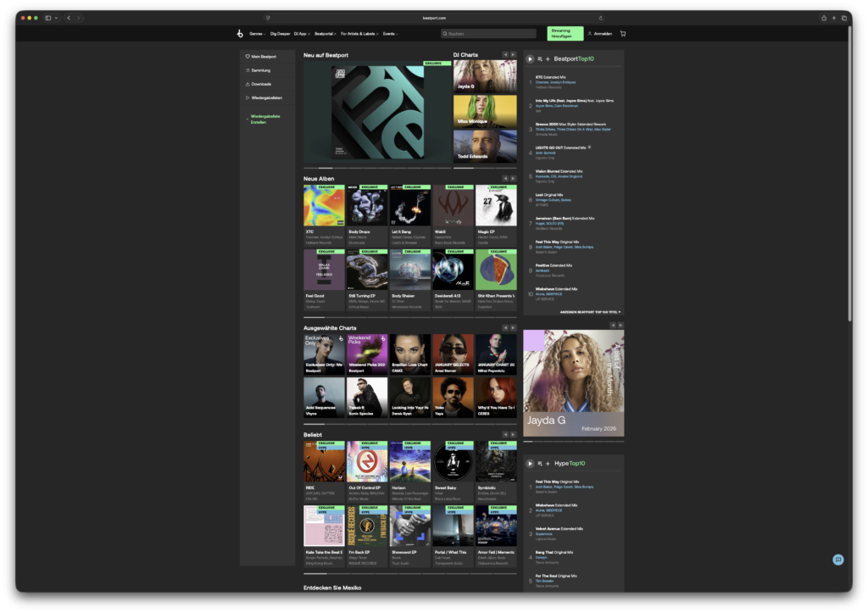868x613 pixels.
Task: Show the browser tab overview icon
Action: [844, 18]
